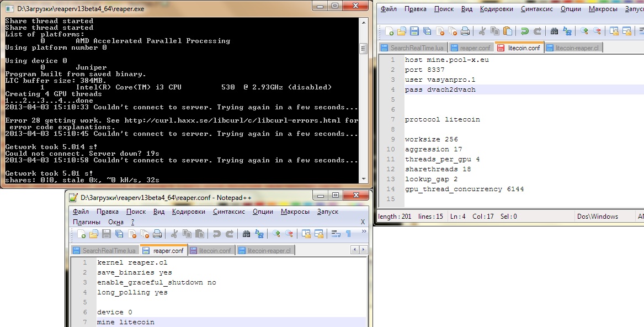Click Copy icon in litecoin.conf window toolbar
The image size is (644, 327).
coord(495,31)
